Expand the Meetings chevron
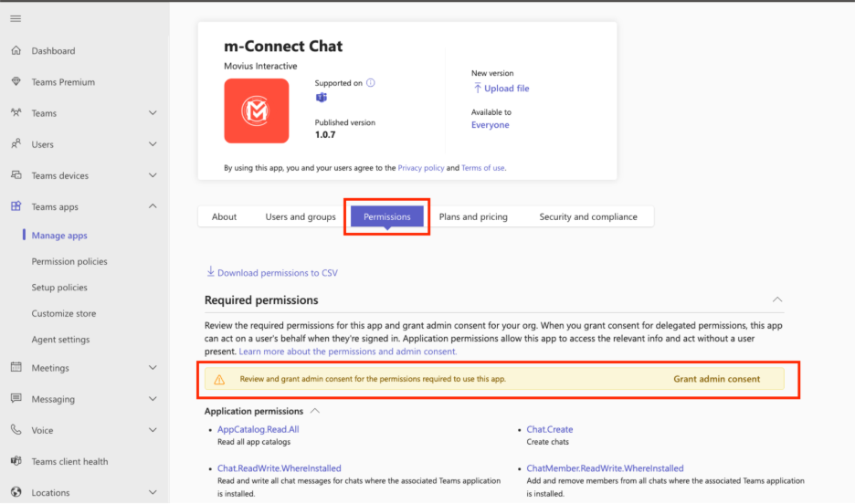Image resolution: width=855 pixels, height=504 pixels. [153, 367]
